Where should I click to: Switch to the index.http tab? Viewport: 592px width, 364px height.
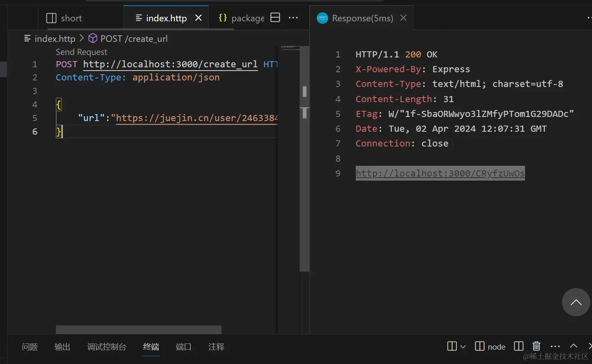166,18
